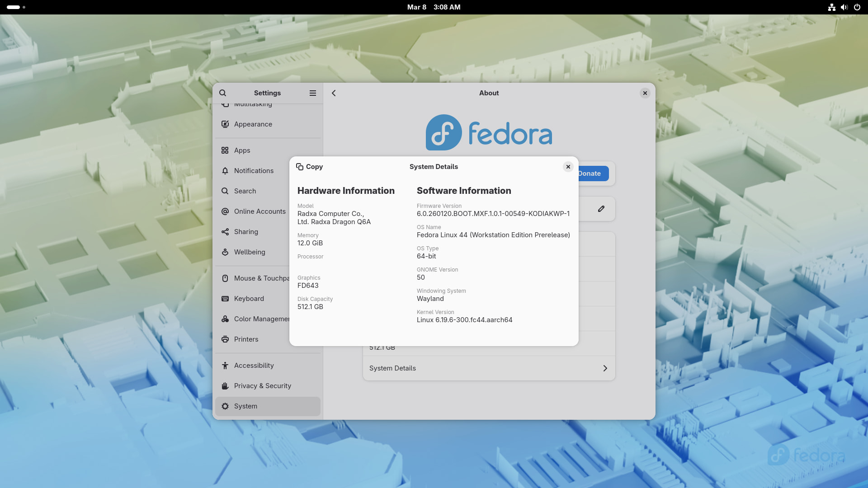Open Keyboard settings
Screen dimensions: 868x488
pyautogui.click(x=253, y=299)
